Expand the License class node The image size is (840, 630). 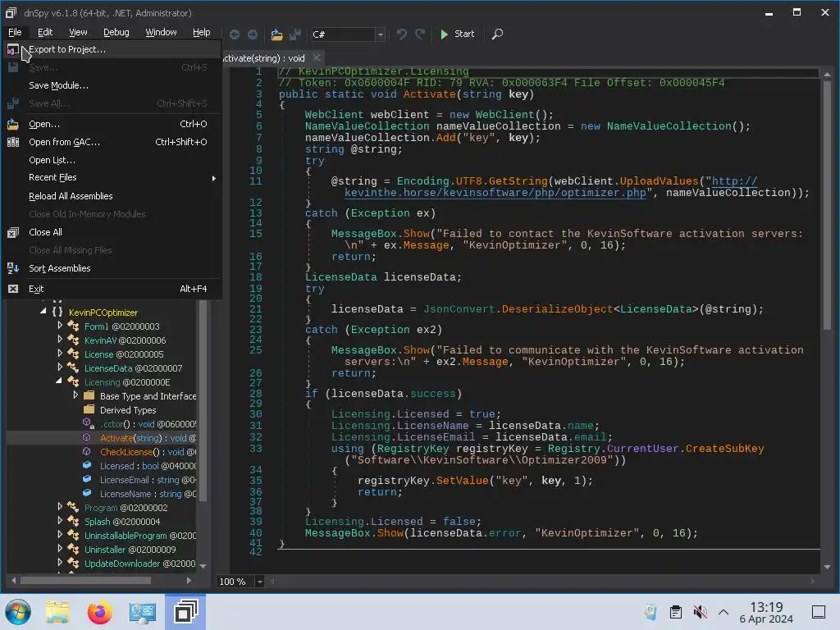(59, 353)
